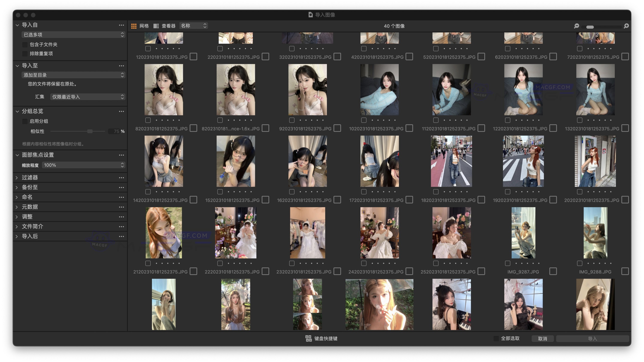This screenshot has width=644, height=362.
Task: Open the 备份至 section ellipsis icon
Action: click(122, 187)
